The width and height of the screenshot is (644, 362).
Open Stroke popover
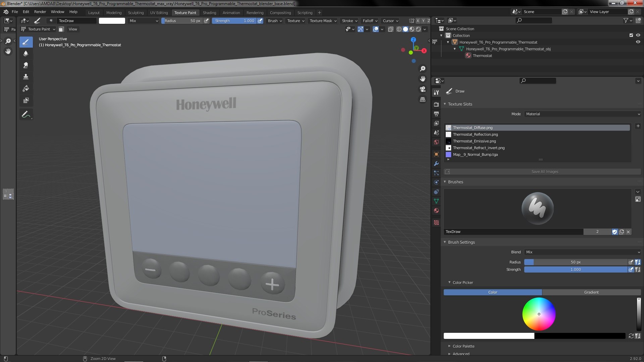tap(350, 21)
